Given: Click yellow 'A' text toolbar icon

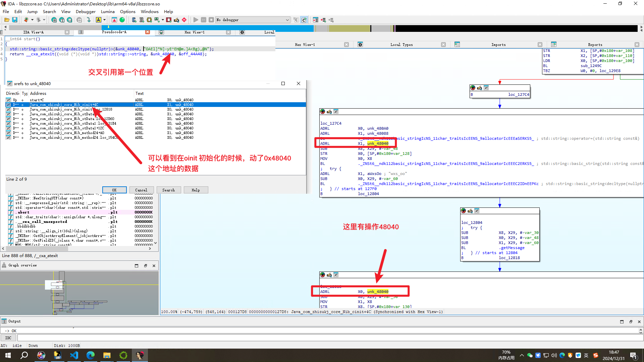Looking at the screenshot, I should pyautogui.click(x=98, y=20).
